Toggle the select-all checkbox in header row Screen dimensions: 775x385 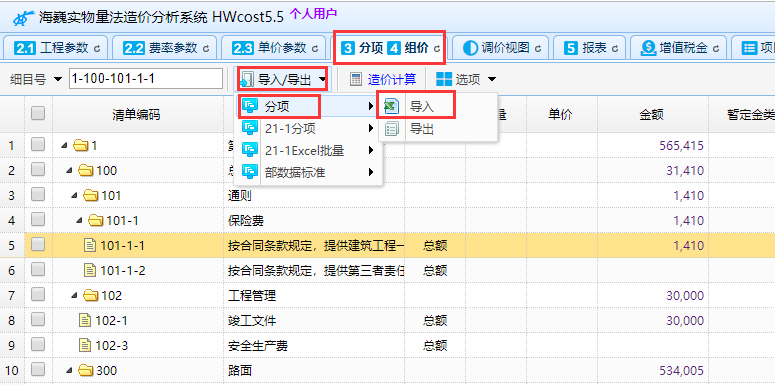point(38,114)
